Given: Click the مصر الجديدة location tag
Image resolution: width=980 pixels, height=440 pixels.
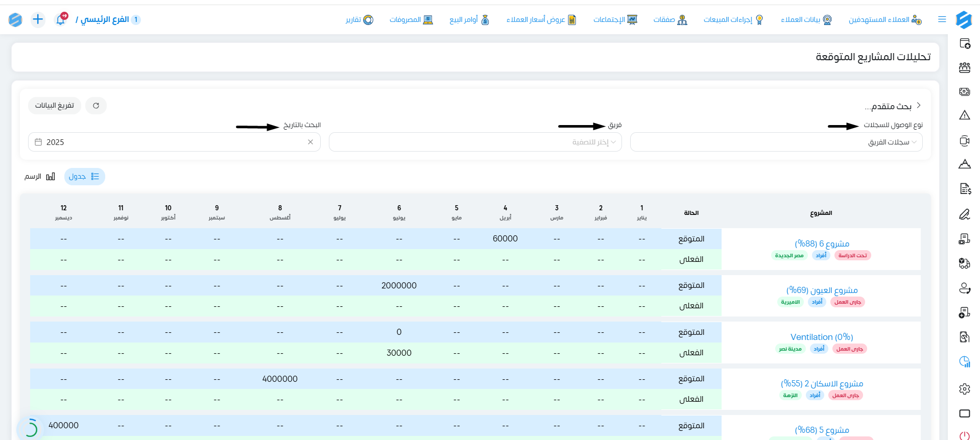Looking at the screenshot, I should click(789, 255).
